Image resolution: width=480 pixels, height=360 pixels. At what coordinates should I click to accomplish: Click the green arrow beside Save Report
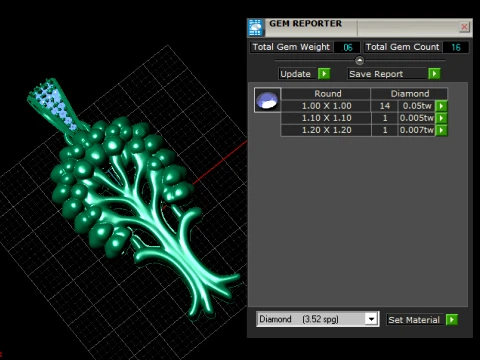pos(434,74)
